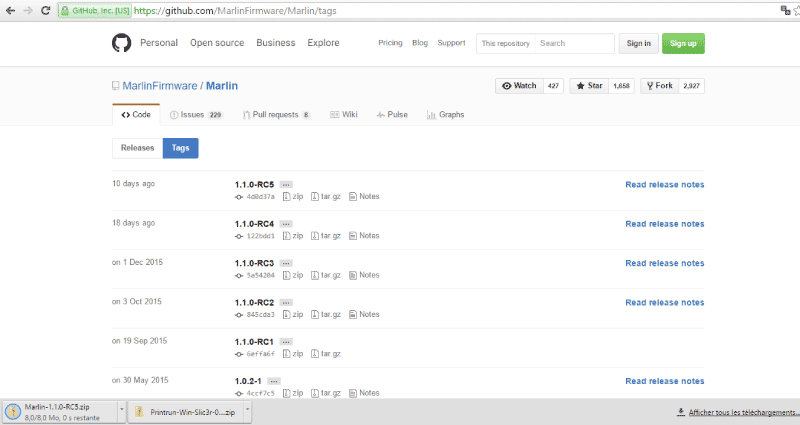This screenshot has height=425, width=800.
Task: Expand the ellipsis next to 1.1.0-RC3
Action: [x=286, y=263]
